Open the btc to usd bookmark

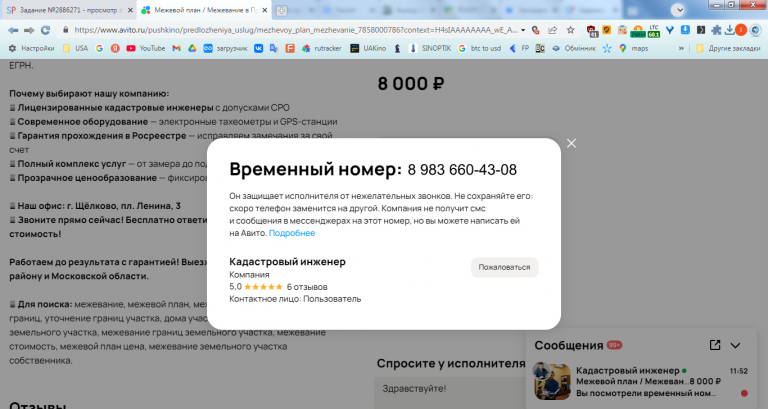tap(480, 48)
